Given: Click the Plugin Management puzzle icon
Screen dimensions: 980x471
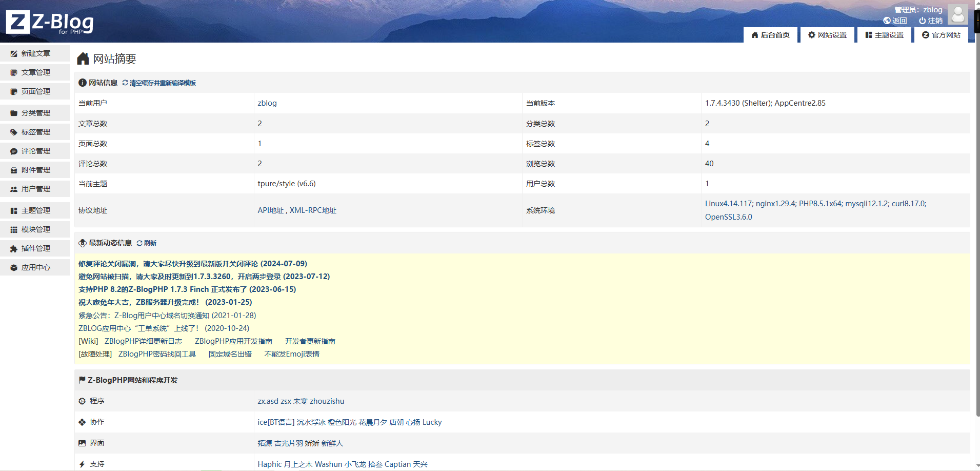Looking at the screenshot, I should coord(14,249).
